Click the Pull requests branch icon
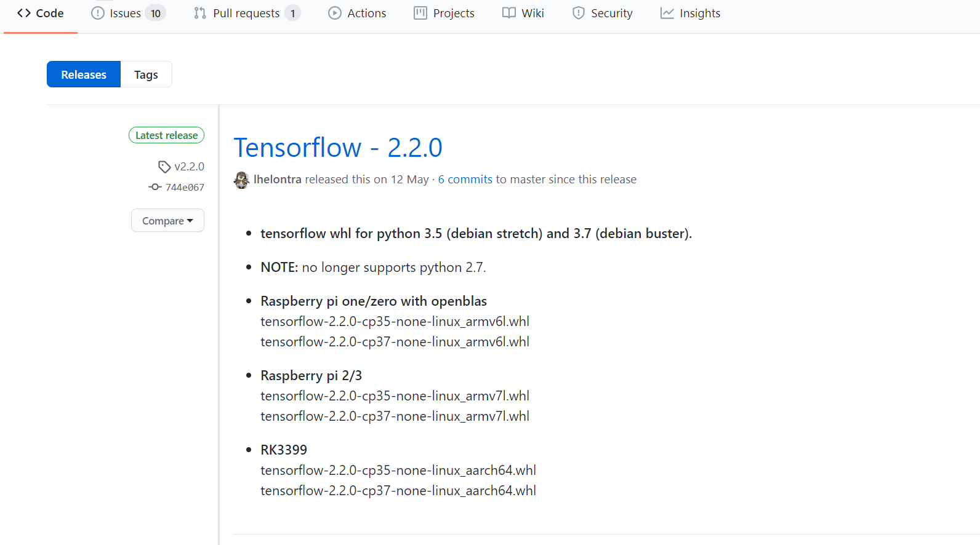Viewport: 980px width, 545px height. point(199,12)
